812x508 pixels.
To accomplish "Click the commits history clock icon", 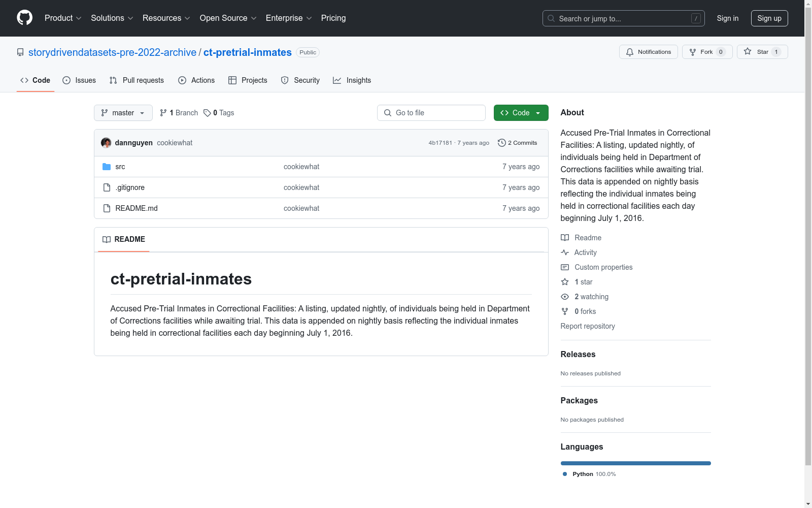I will click(502, 143).
